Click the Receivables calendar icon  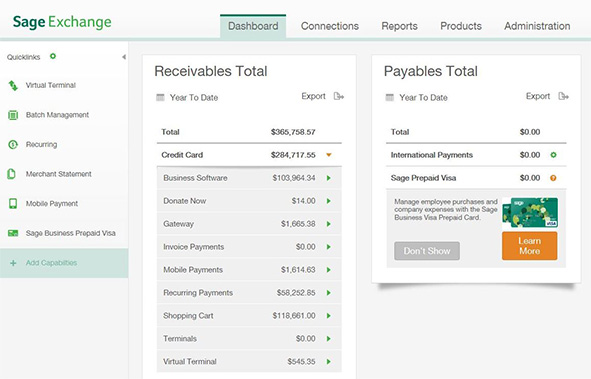(160, 98)
